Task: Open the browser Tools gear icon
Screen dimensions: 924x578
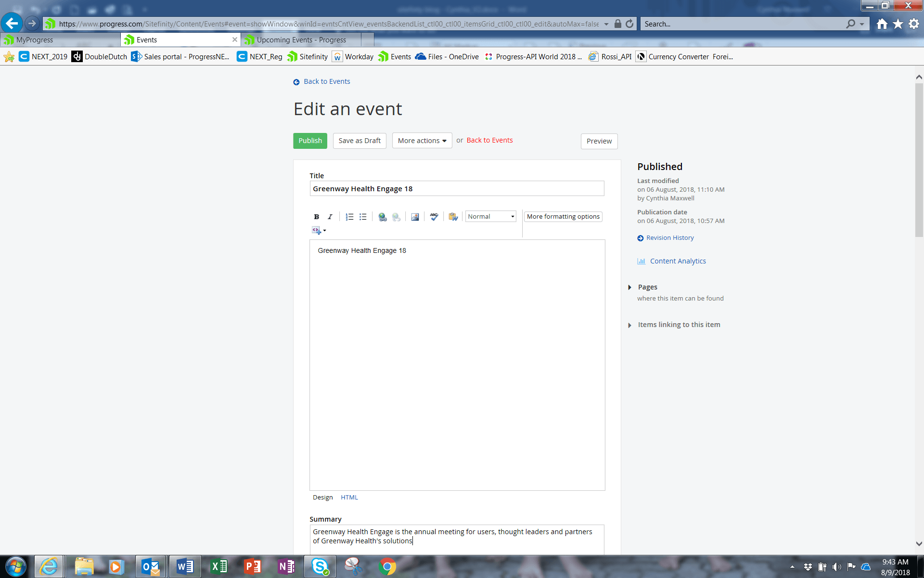Action: 914,24
